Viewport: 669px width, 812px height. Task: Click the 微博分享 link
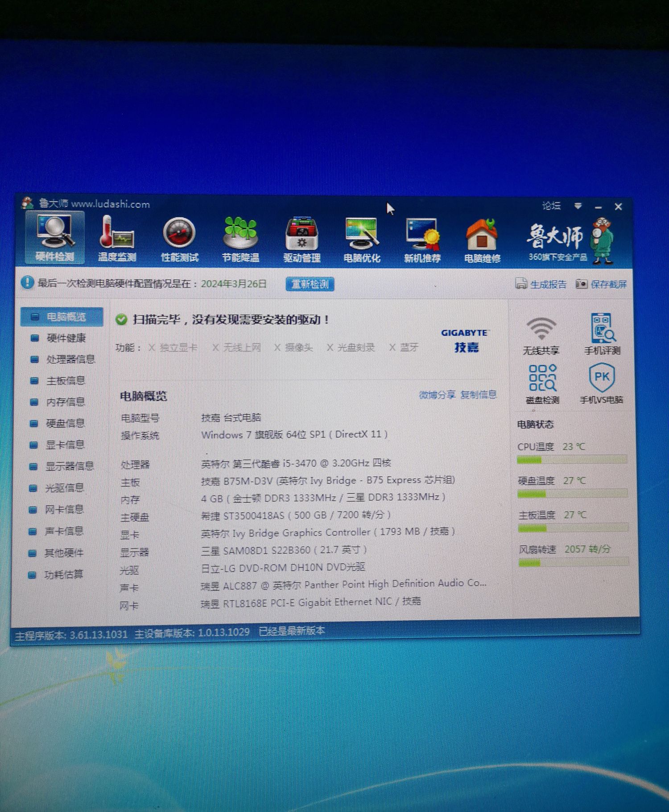[437, 395]
